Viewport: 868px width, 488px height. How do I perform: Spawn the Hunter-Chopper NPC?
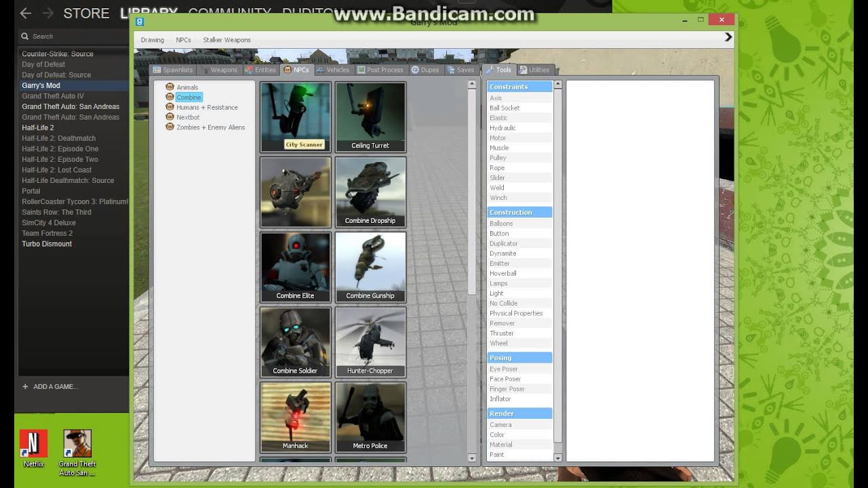coord(370,343)
